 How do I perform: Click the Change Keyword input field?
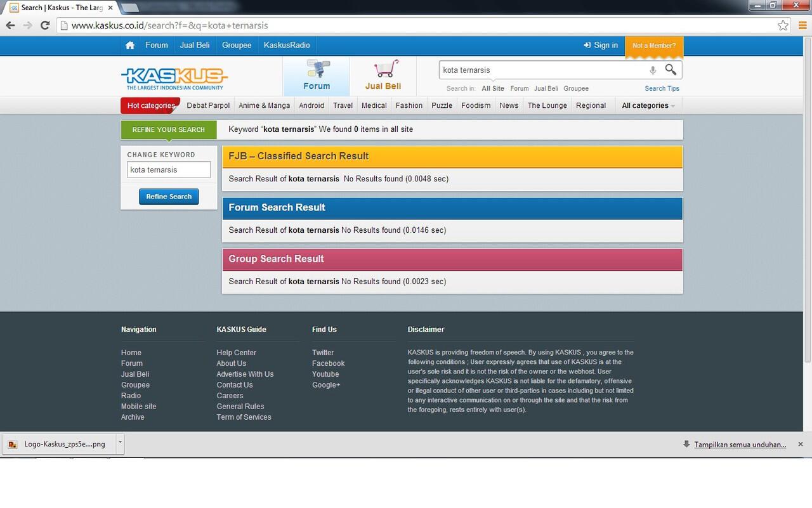coord(169,170)
